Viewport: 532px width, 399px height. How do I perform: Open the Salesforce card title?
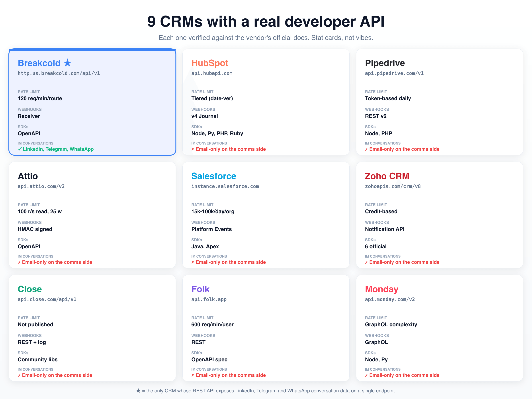click(213, 176)
